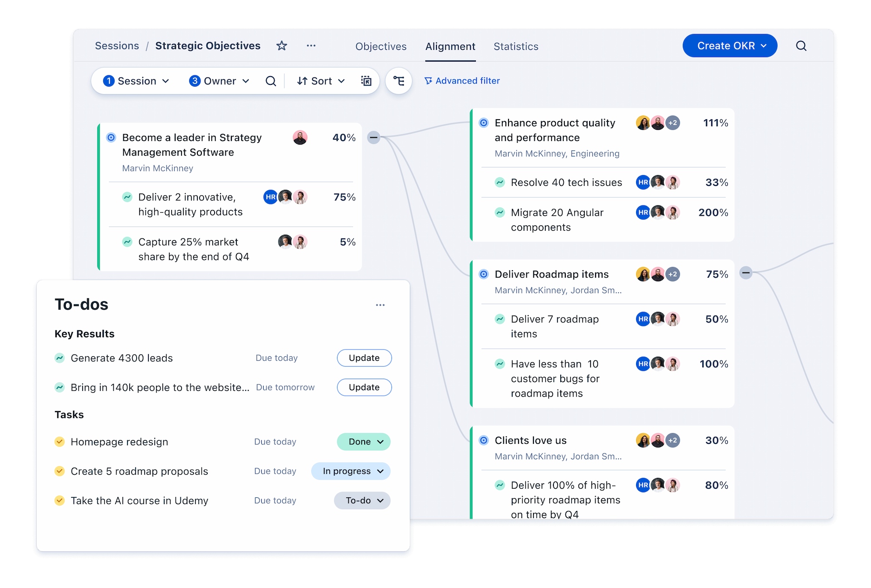The image size is (871, 588).
Task: Click the top-right search magnifier icon
Action: click(801, 46)
